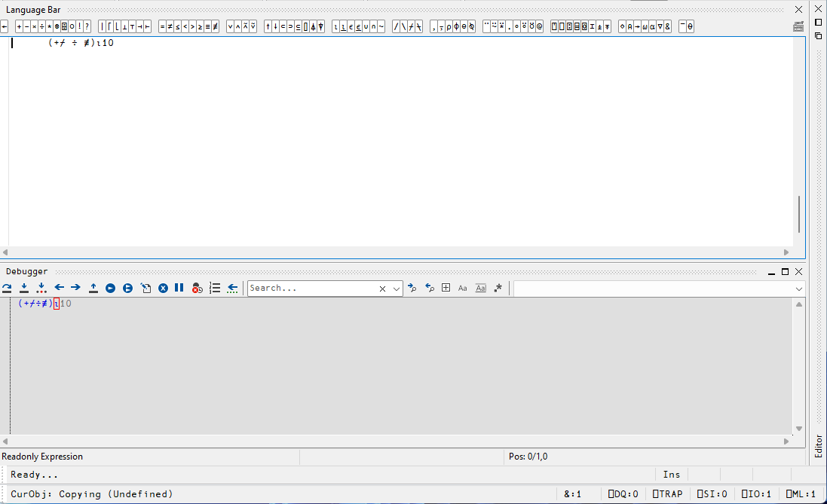This screenshot has height=504, width=827.
Task: Insert the not-equal glyph from Language Bar
Action: click(170, 26)
